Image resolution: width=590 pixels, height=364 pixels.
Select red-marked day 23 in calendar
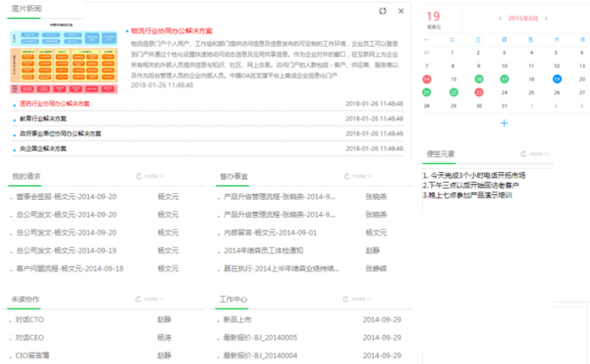click(x=479, y=92)
